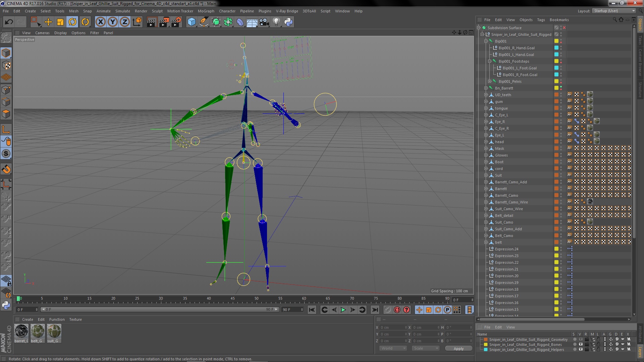Open the material Texture menu

pyautogui.click(x=75, y=319)
